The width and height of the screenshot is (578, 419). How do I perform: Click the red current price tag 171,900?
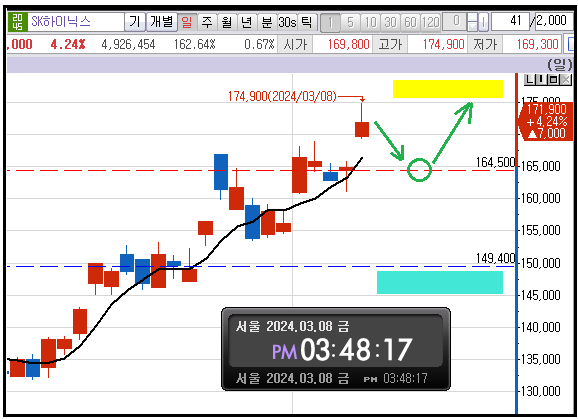coord(546,121)
